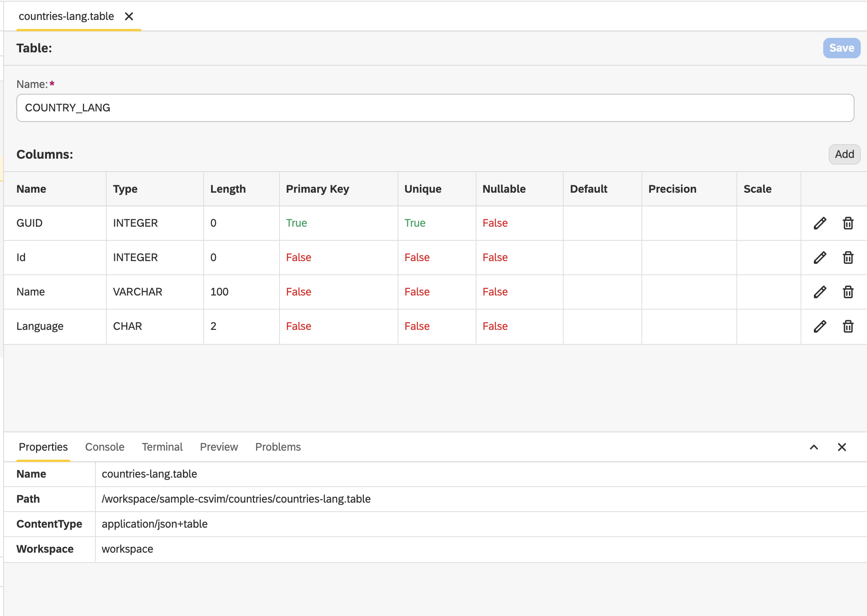Close the countries-lang.table editor tab
Image resolution: width=867 pixels, height=616 pixels.
[x=129, y=16]
